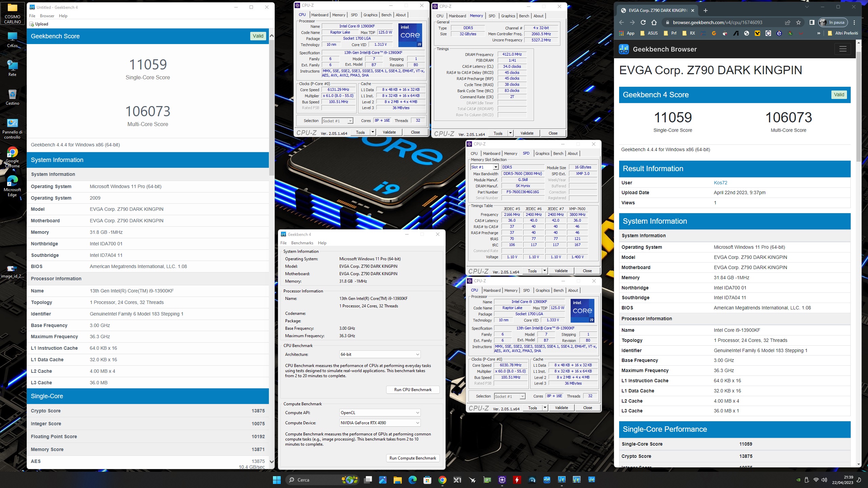Open Compute API dropdown showing OpenCL
868x488 pixels.
click(380, 413)
